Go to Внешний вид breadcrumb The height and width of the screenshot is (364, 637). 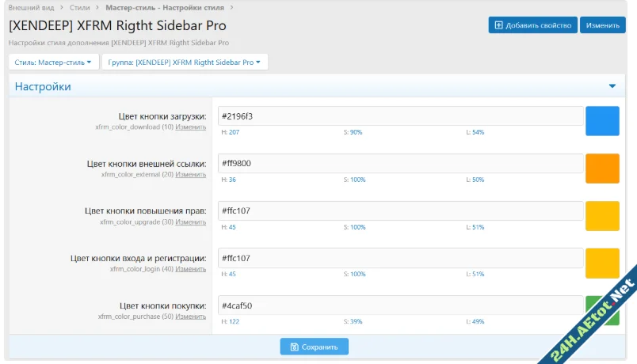click(x=31, y=7)
